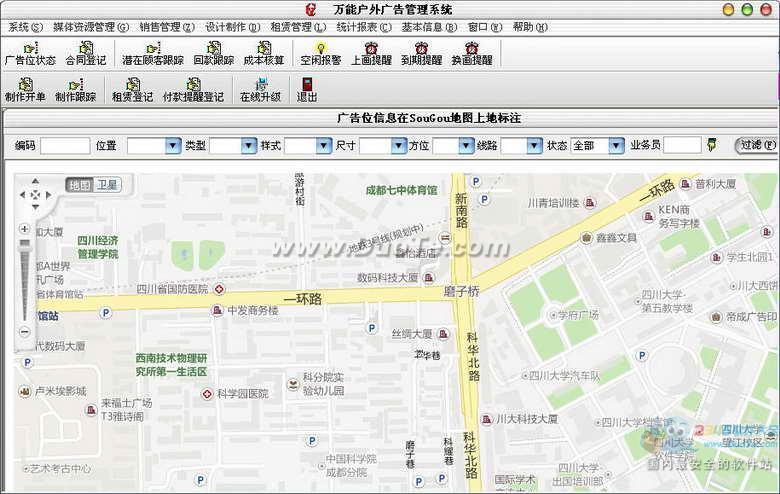
Task: Pan the map left
Action: [22, 195]
